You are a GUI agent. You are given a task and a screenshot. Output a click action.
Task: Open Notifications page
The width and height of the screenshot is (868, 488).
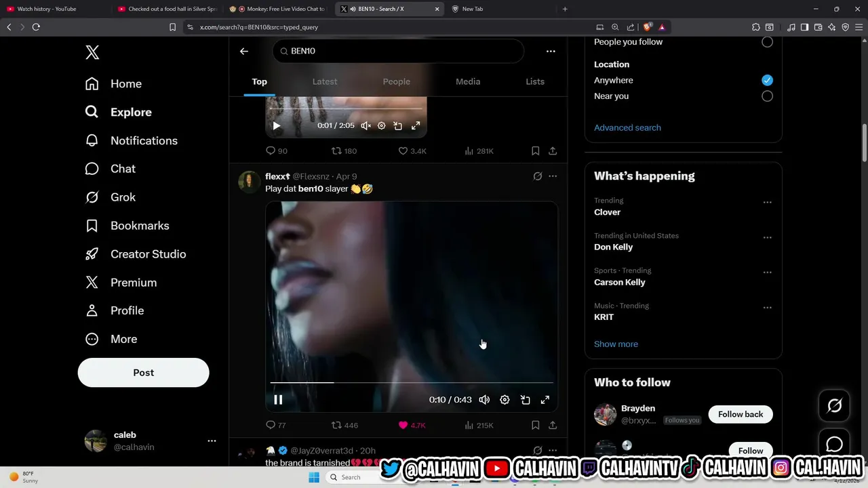[131, 141]
